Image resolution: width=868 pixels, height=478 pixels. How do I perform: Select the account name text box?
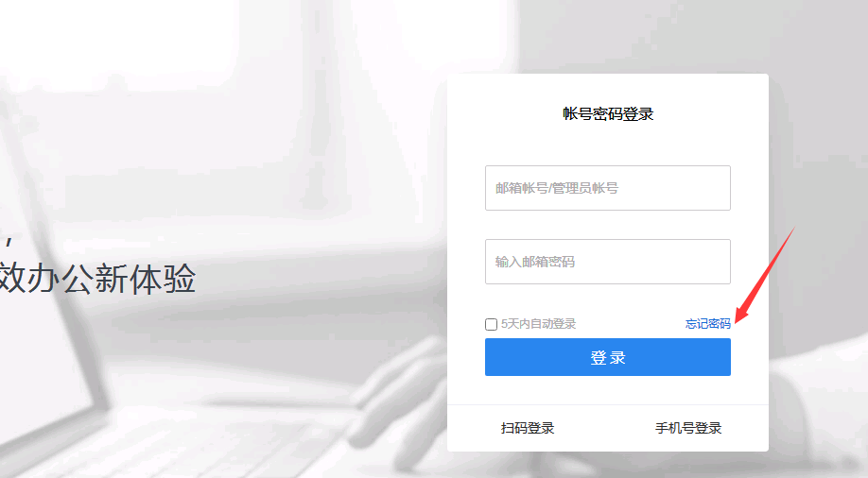[608, 188]
